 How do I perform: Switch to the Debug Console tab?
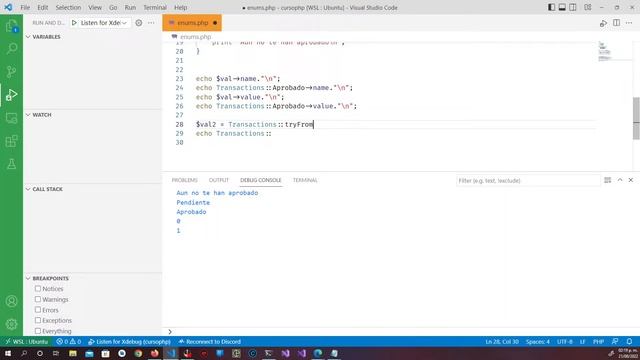260,180
